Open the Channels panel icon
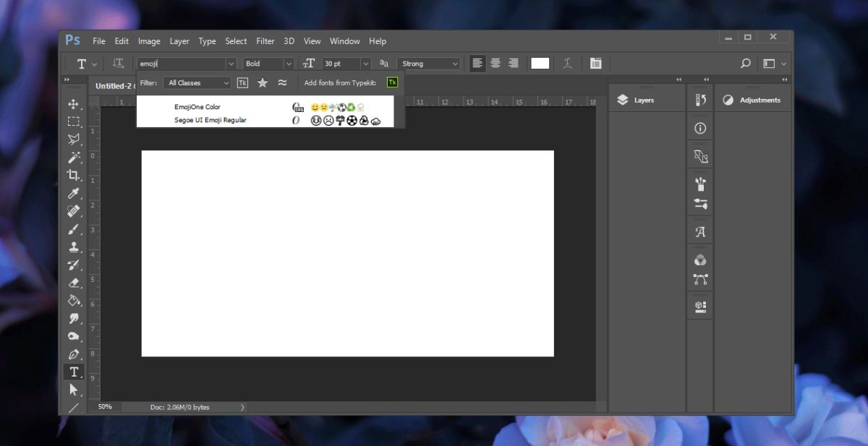868x446 pixels. (x=699, y=260)
